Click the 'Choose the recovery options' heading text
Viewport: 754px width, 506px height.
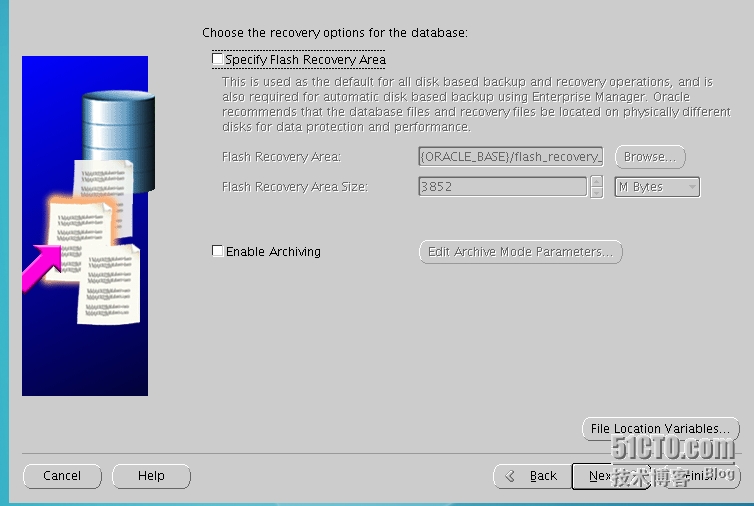click(335, 33)
